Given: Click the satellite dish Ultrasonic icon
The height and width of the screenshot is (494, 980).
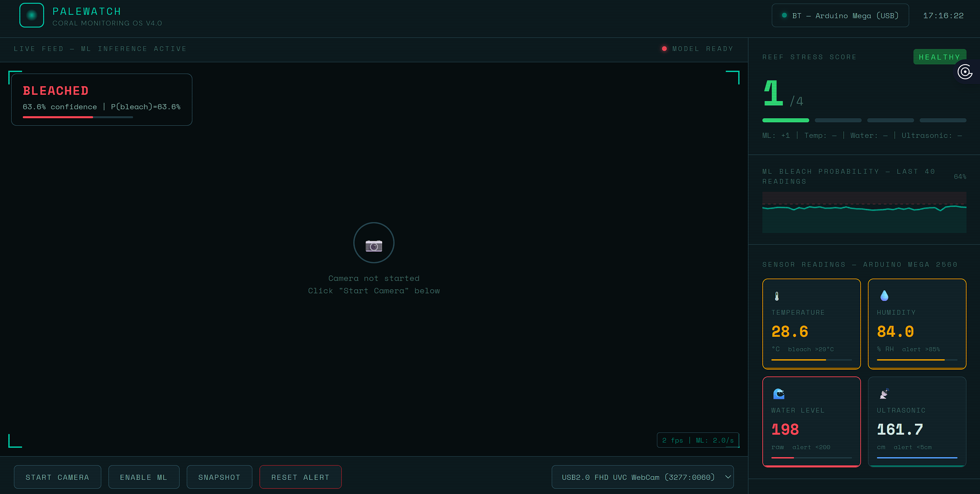Looking at the screenshot, I should pyautogui.click(x=884, y=394).
